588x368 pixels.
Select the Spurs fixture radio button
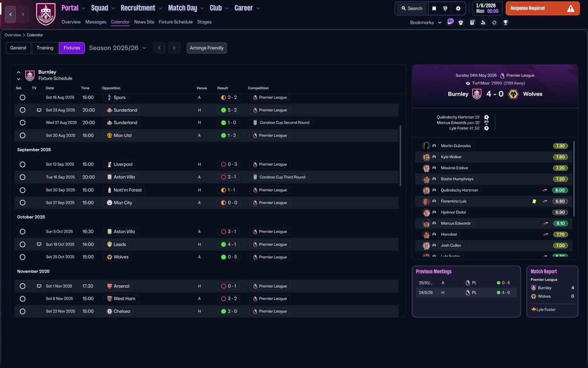point(23,98)
